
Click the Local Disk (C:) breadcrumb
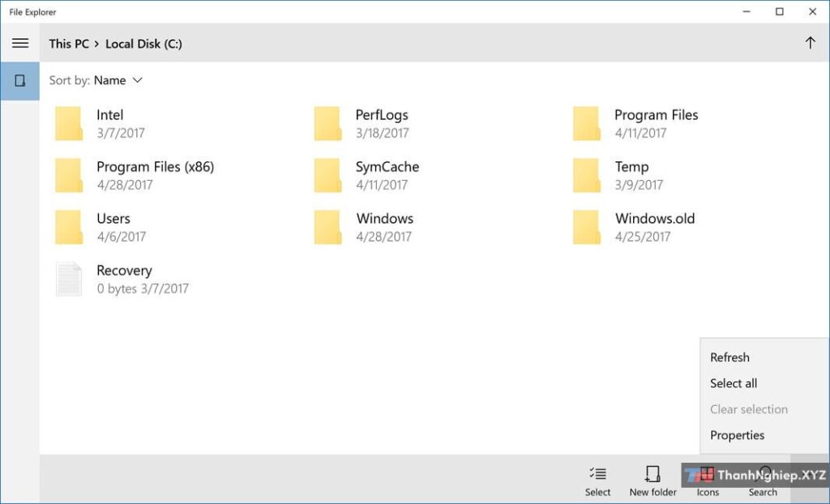[143, 44]
